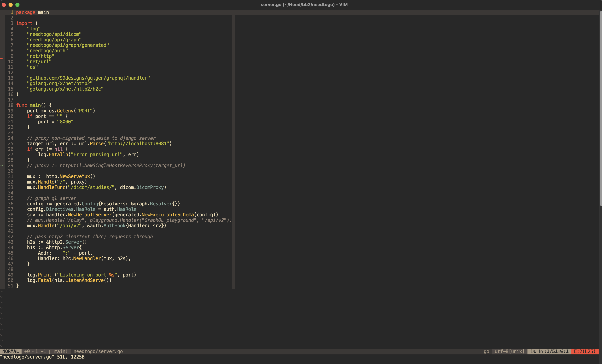Click the "golang.org/x/net/http2/h2c" import string

point(65,89)
